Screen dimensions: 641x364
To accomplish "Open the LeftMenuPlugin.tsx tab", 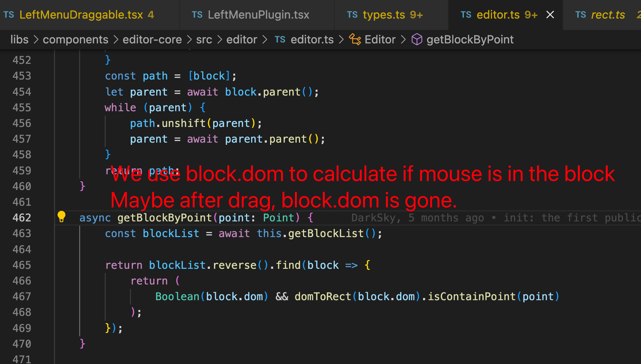I will (x=257, y=15).
